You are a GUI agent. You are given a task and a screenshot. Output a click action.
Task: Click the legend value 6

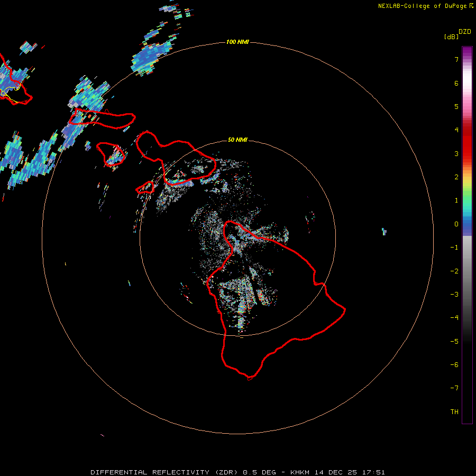[456, 83]
